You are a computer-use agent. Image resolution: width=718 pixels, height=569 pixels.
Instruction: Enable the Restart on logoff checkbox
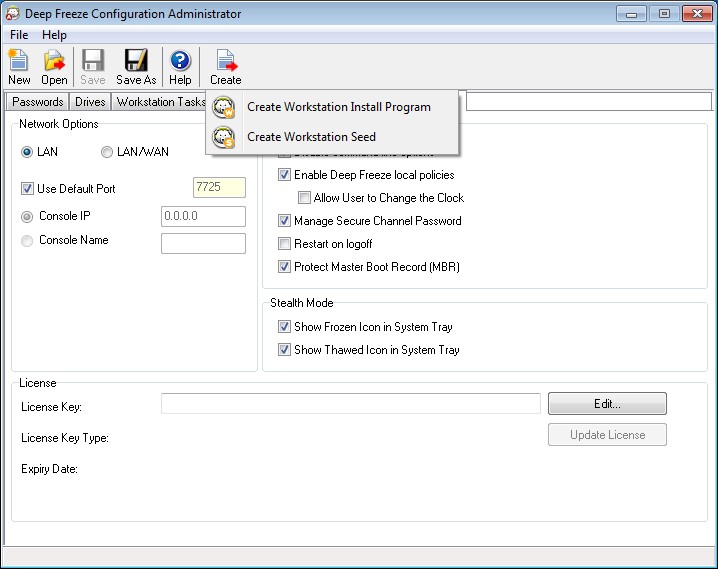[284, 244]
